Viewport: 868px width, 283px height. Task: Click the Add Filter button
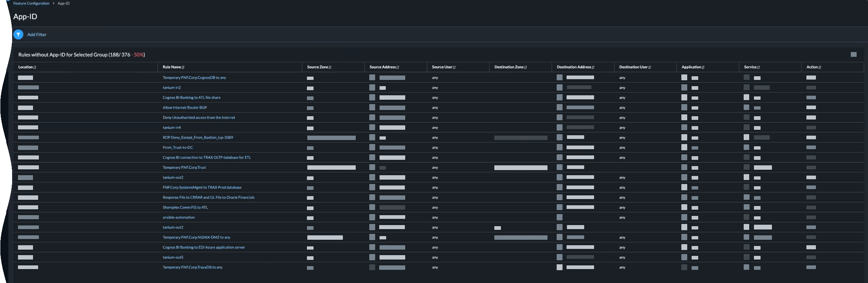coord(37,34)
